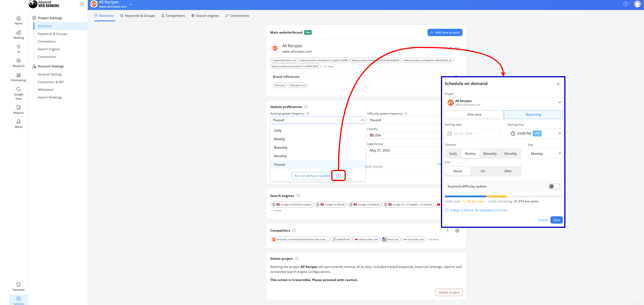This screenshot has height=305, width=644.
Task: Select Paused in frequency list
Action: click(318, 164)
